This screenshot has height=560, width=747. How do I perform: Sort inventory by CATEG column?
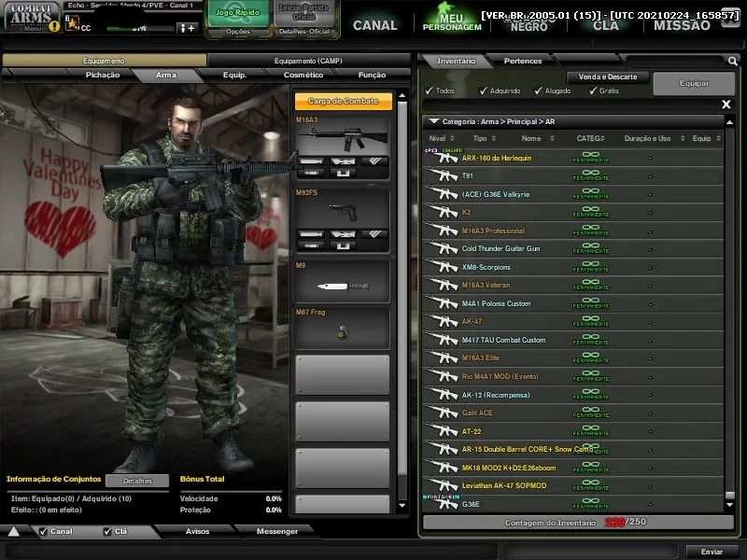coord(591,138)
